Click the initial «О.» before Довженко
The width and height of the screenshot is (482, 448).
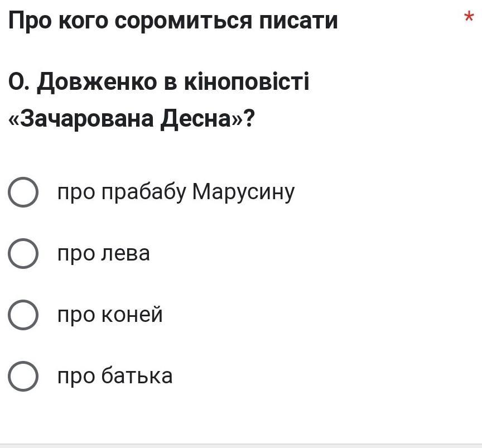point(19,83)
